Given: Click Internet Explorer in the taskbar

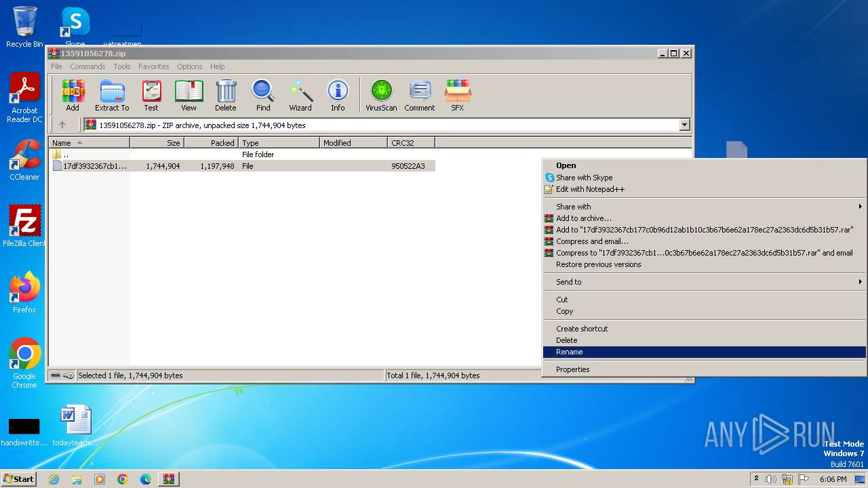Looking at the screenshot, I should point(54,479).
